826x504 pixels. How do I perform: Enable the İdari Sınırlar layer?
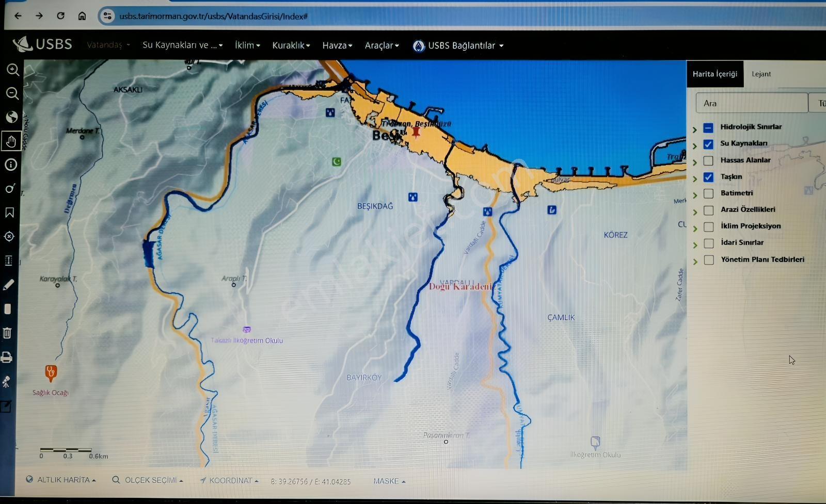tap(709, 243)
